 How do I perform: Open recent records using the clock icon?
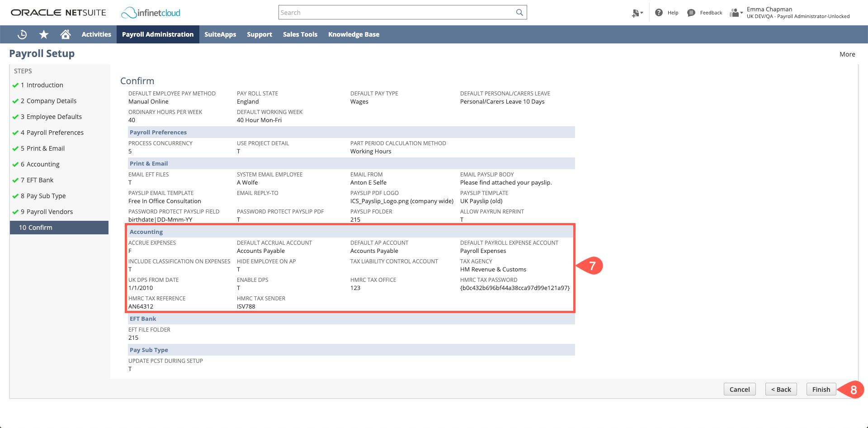(22, 34)
